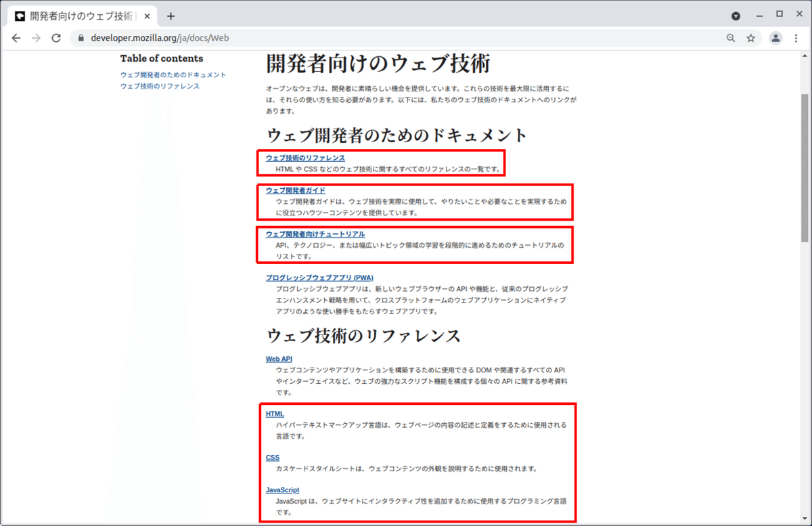Select the 開発者向けのウェブ技術 tab
This screenshot has height=526, width=812.
81,15
